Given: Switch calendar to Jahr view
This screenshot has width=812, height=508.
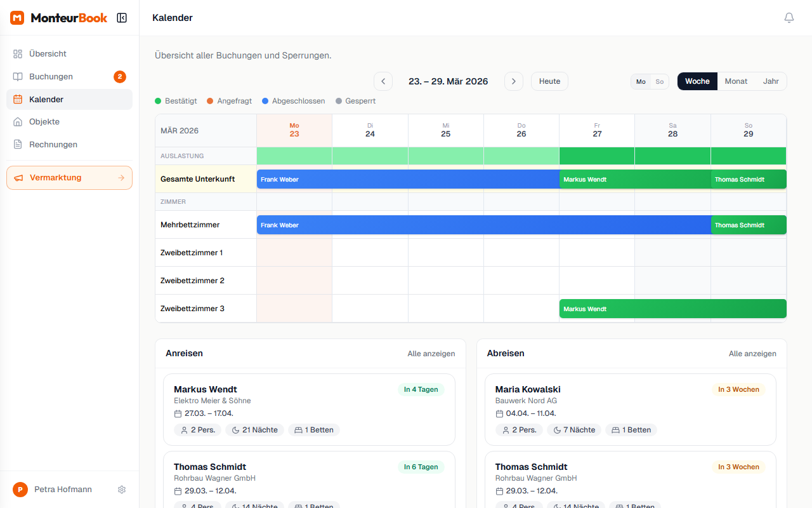Looking at the screenshot, I should (x=771, y=81).
